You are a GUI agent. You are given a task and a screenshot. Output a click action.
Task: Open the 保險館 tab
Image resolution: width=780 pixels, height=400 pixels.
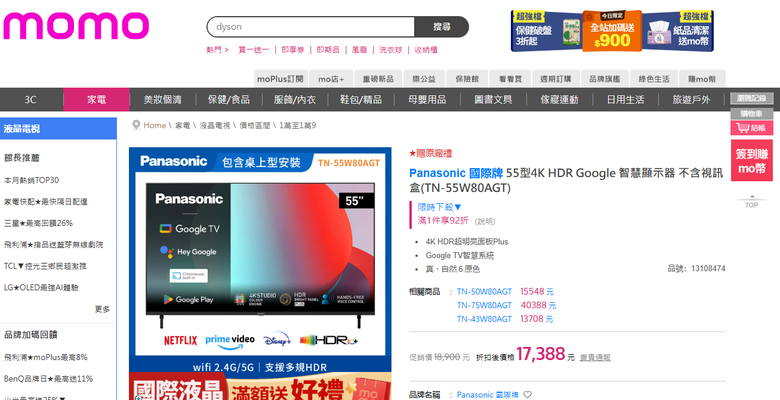tap(467, 79)
